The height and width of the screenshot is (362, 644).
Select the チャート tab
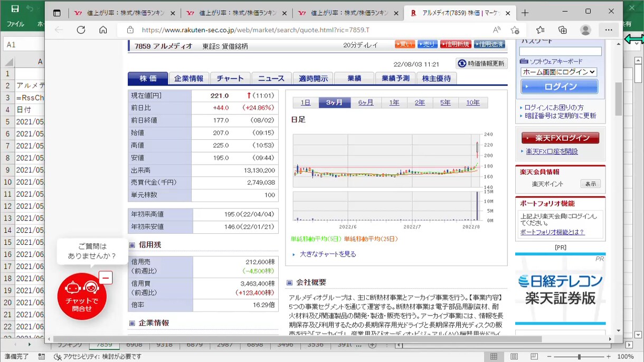[x=230, y=78]
